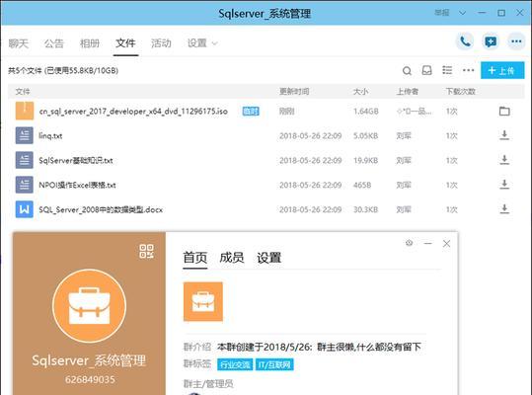Select the 文件 tab
The image size is (532, 395).
[x=125, y=43]
